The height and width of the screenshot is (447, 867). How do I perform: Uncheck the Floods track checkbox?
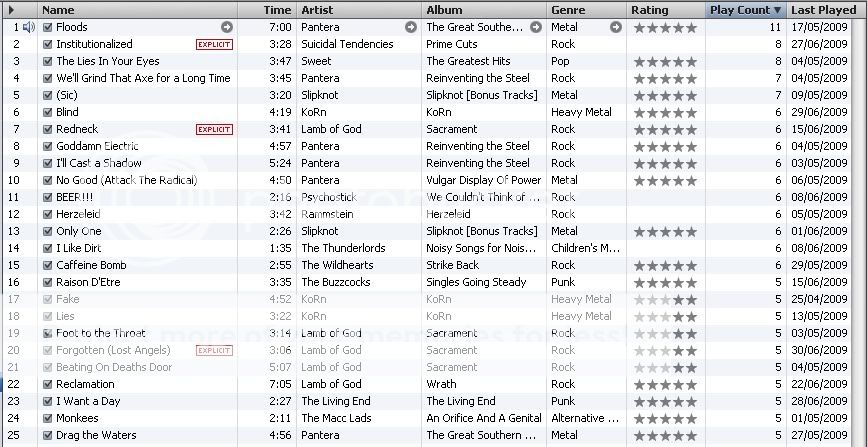[48, 27]
